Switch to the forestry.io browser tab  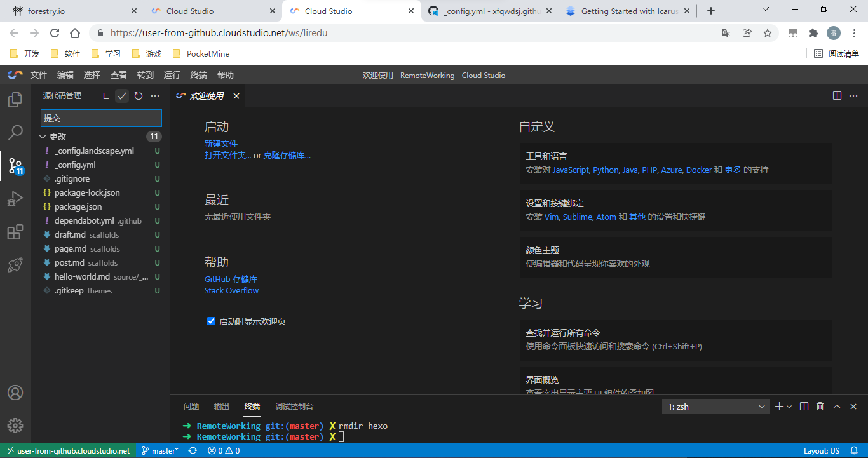[x=75, y=11]
